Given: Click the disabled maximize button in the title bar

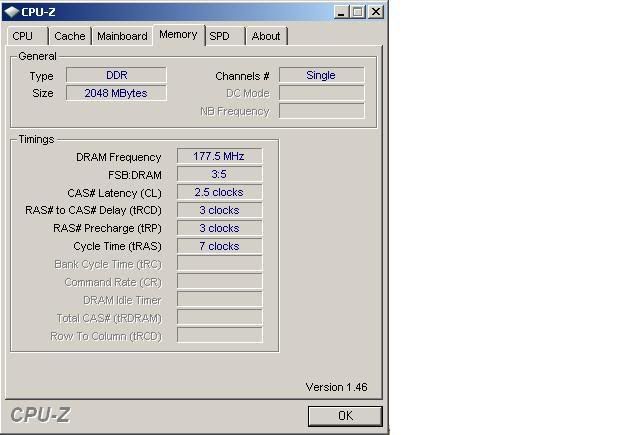Looking at the screenshot, I should tap(358, 12).
